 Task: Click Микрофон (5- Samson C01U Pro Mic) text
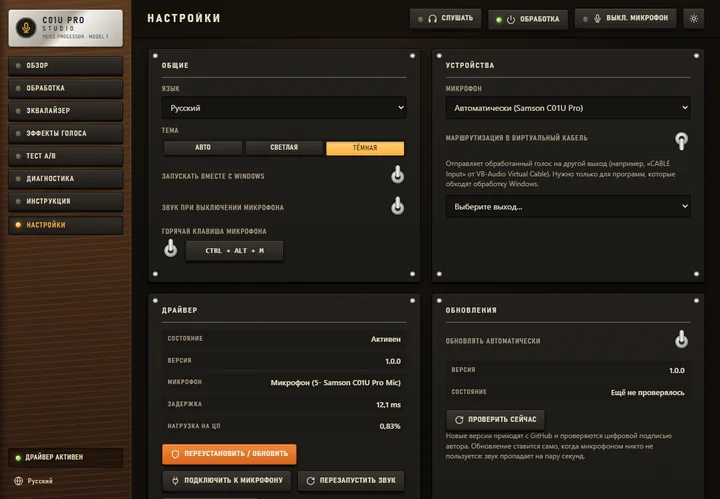point(336,382)
